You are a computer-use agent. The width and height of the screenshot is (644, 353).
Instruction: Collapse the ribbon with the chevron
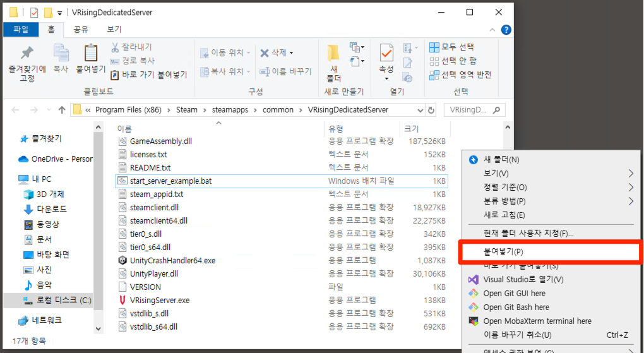(x=492, y=30)
